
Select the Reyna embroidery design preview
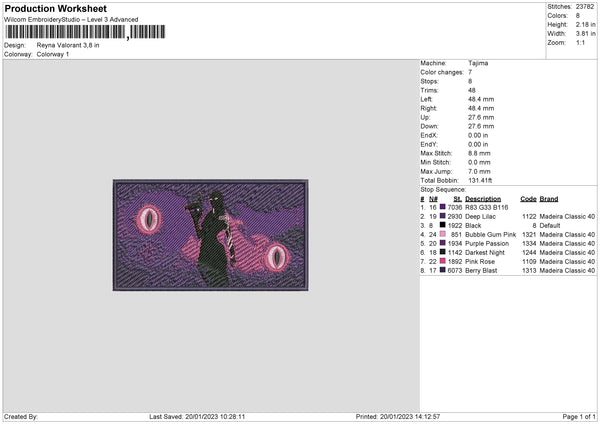click(210, 235)
